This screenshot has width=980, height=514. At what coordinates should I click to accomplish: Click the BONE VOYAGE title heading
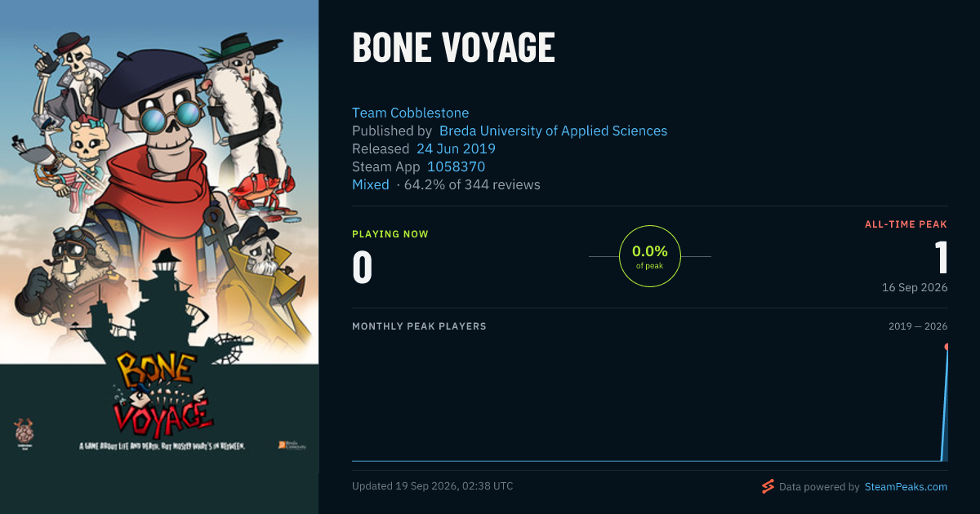click(453, 48)
